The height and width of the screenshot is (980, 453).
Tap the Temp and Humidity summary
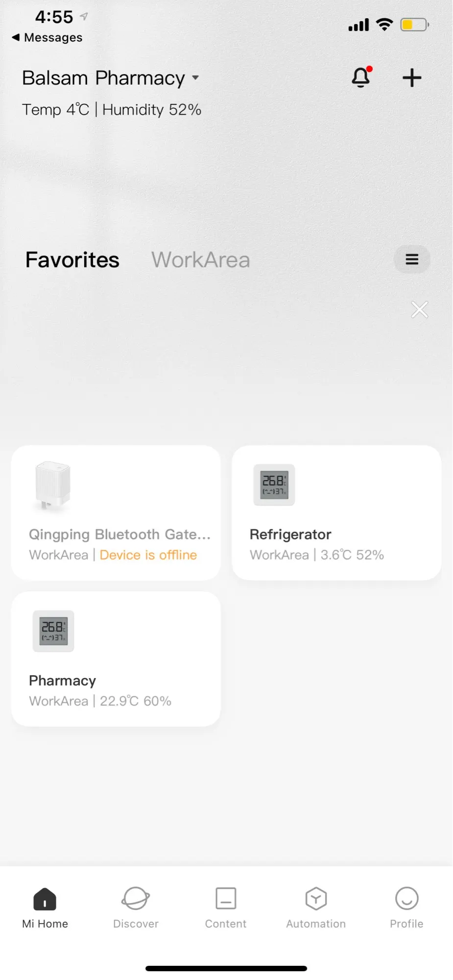pyautogui.click(x=112, y=110)
